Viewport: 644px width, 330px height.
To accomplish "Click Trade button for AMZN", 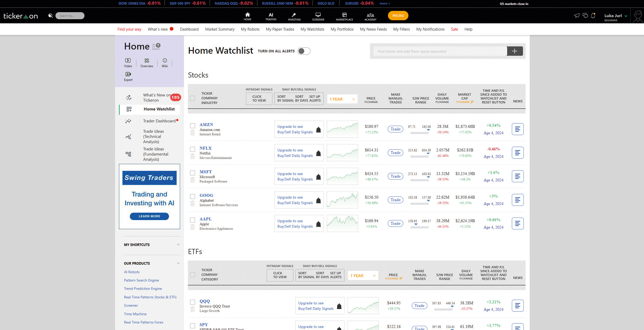I will (395, 129).
